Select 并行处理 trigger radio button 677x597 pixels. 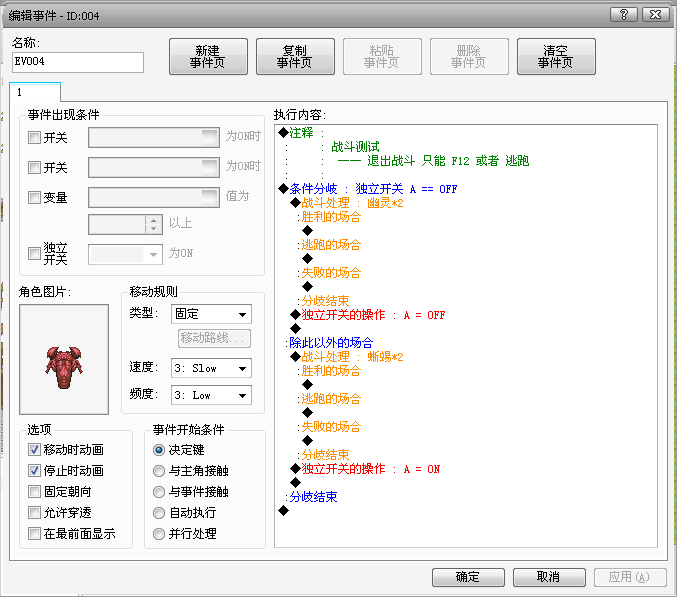(159, 534)
